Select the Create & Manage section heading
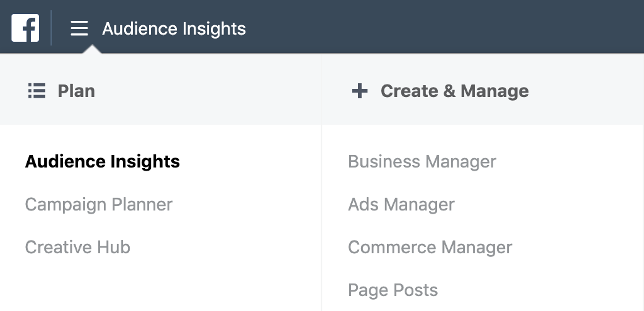This screenshot has height=311, width=644. 455,91
